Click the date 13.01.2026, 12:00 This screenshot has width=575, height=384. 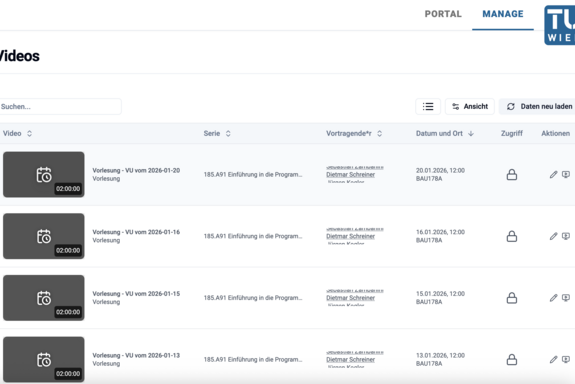[440, 355]
